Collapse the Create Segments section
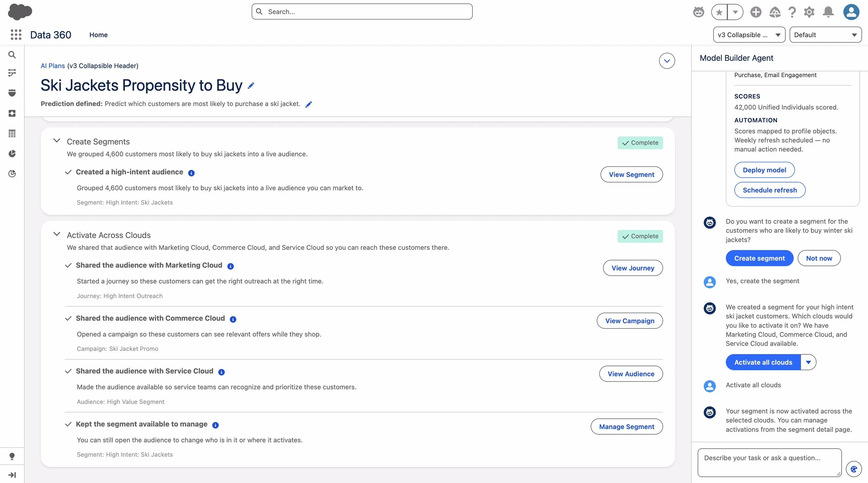Image resolution: width=868 pixels, height=483 pixels. click(57, 141)
